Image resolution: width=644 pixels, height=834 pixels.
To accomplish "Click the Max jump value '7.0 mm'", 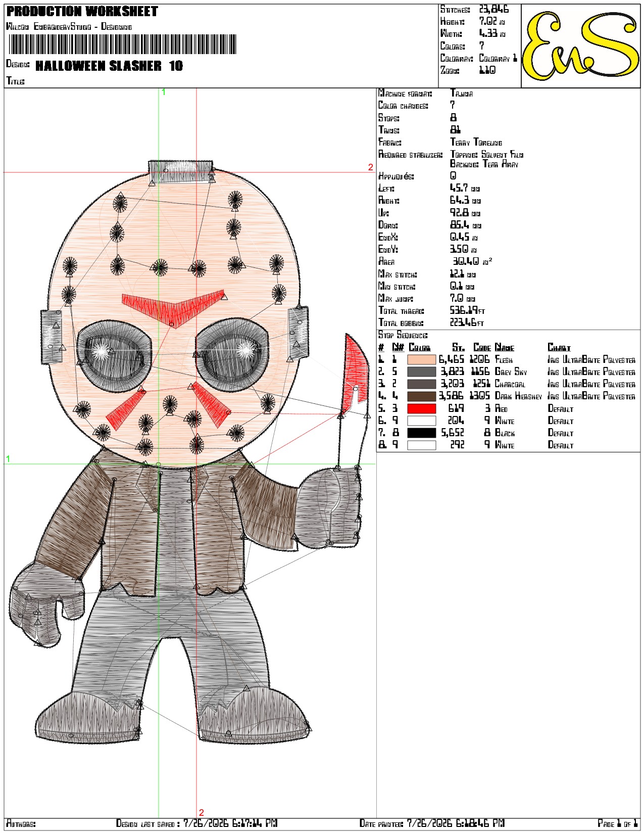I will coord(463,298).
